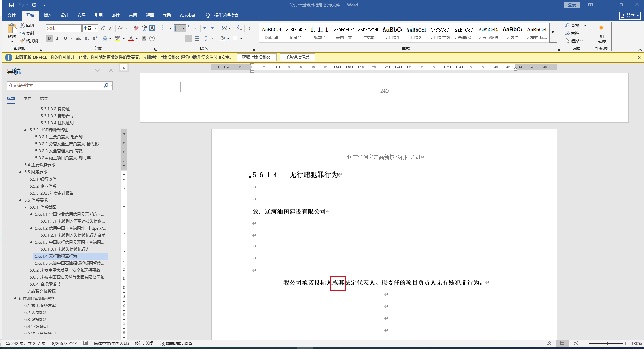The height and width of the screenshot is (349, 644).
Task: Click the 获取正版 Office button
Action: pos(256,57)
